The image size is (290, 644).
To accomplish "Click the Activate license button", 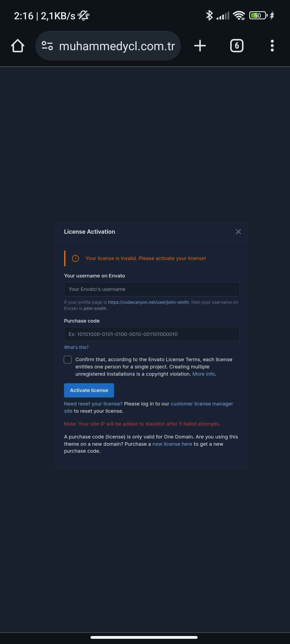I will [x=89, y=390].
